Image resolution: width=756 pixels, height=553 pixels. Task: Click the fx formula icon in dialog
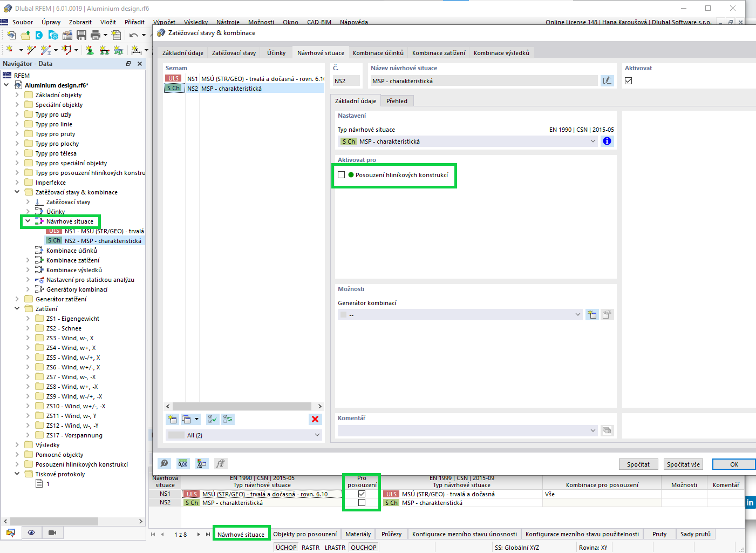tap(220, 463)
